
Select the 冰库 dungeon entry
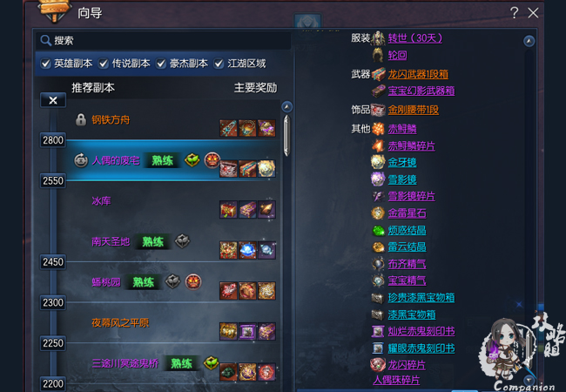click(x=101, y=201)
